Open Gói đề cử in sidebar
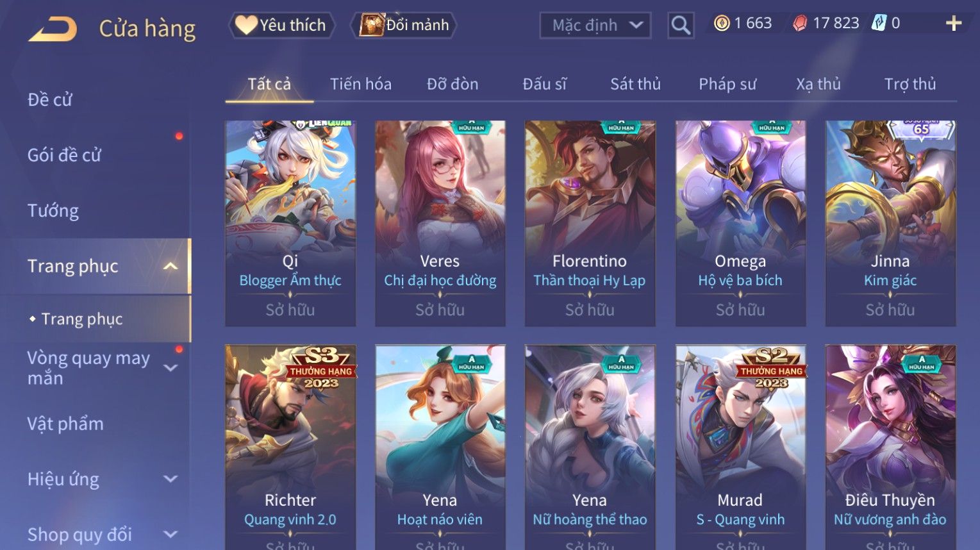This screenshot has height=550, width=980. pos(64,155)
